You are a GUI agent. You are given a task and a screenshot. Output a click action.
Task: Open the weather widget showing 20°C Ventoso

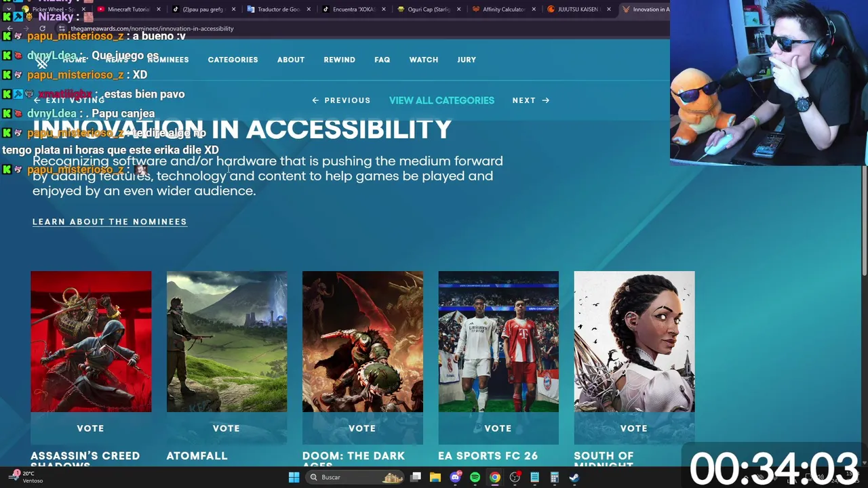(x=27, y=477)
